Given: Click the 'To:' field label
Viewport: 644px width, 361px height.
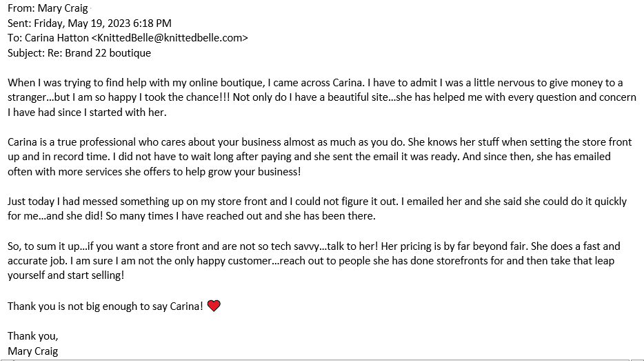Looking at the screenshot, I should coord(15,38).
